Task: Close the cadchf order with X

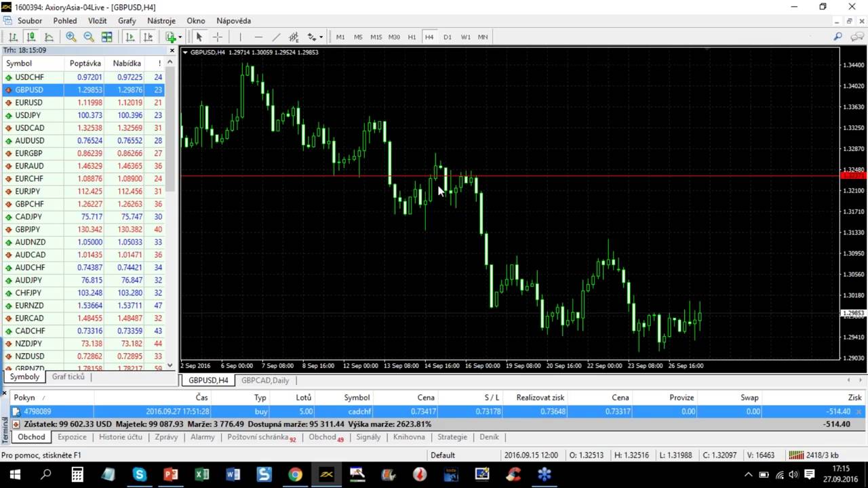Action: (858, 411)
